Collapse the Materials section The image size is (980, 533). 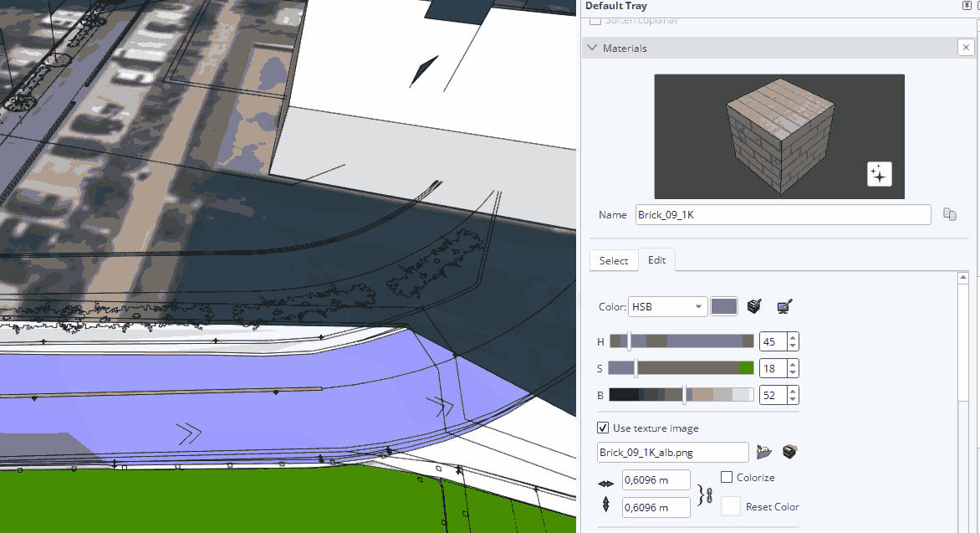[593, 48]
